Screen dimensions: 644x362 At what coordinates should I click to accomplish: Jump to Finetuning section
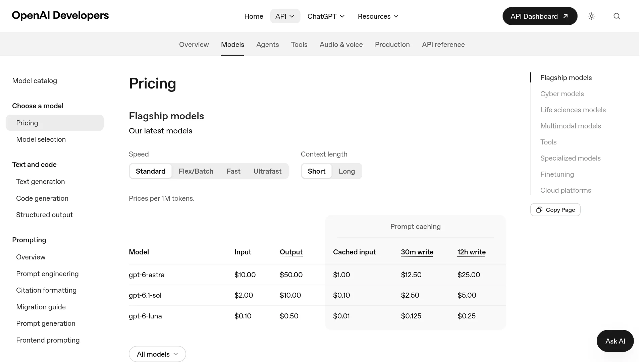(557, 174)
